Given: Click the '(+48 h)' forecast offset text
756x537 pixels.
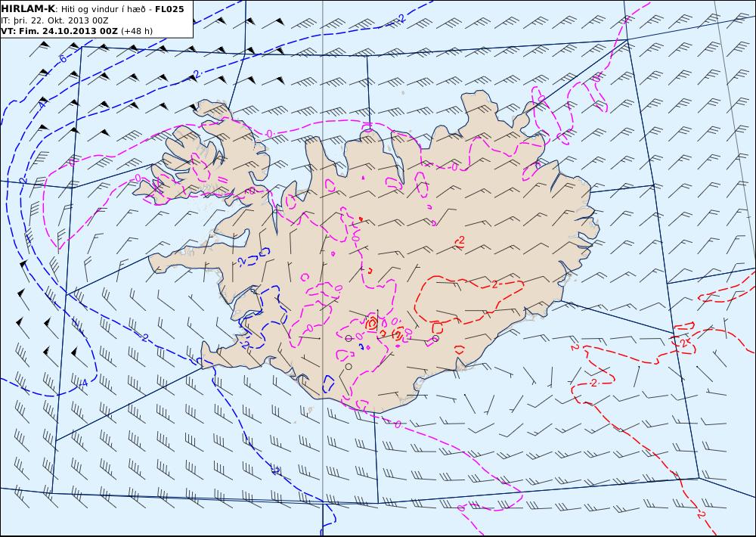Looking at the screenshot, I should 136,31.
